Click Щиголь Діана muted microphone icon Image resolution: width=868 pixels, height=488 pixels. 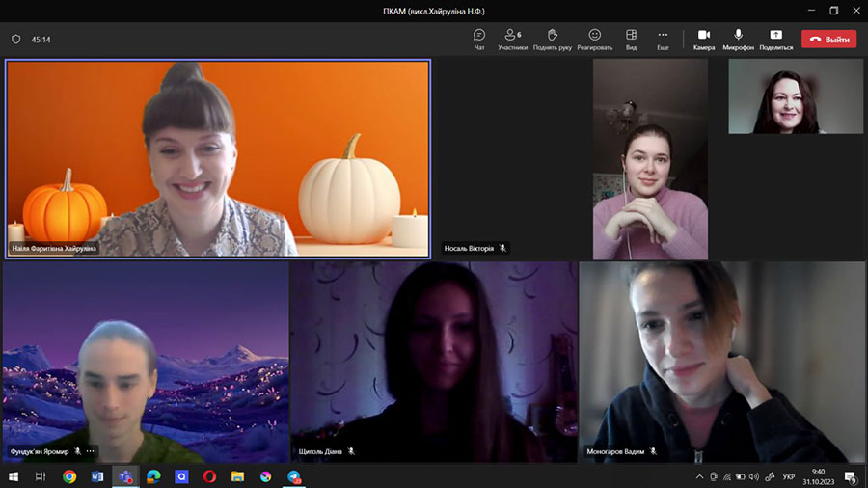click(351, 451)
